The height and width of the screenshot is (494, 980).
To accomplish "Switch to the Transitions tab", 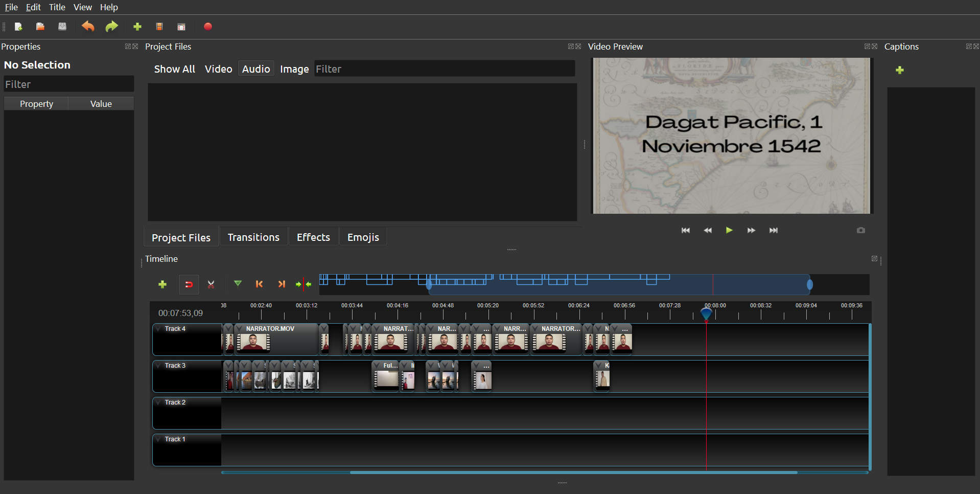I will pyautogui.click(x=253, y=237).
